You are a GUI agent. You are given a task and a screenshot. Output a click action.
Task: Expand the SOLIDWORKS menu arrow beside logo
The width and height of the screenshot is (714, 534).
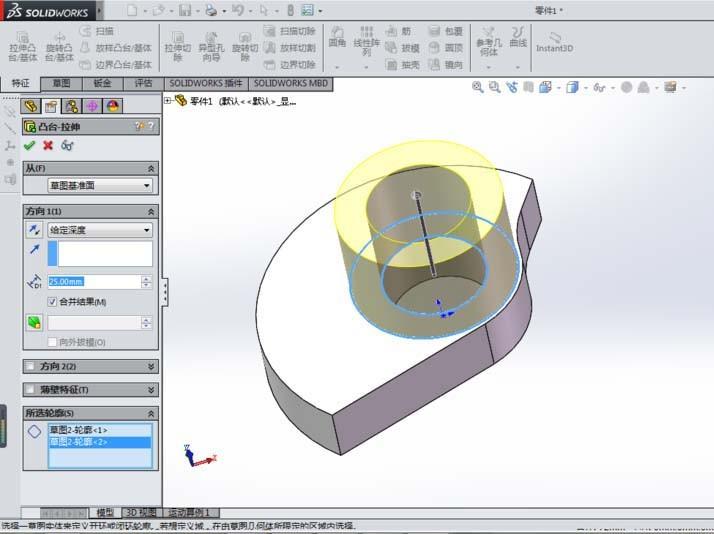[100, 10]
